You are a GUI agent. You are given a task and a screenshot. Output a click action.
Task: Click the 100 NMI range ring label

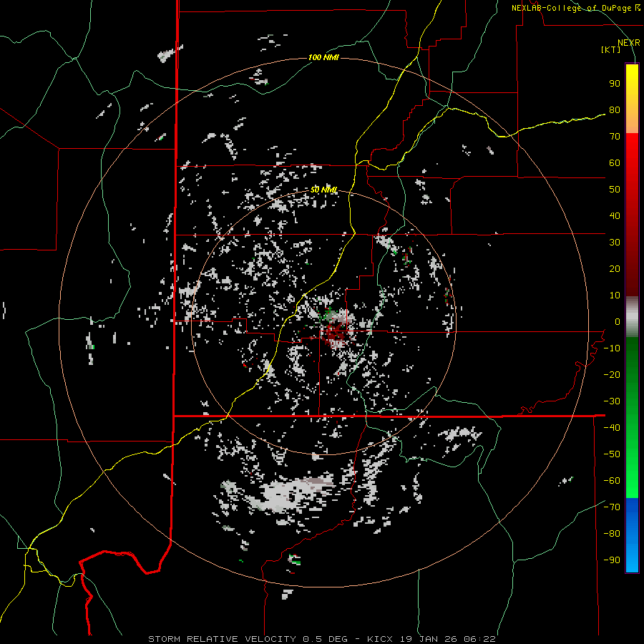click(323, 57)
